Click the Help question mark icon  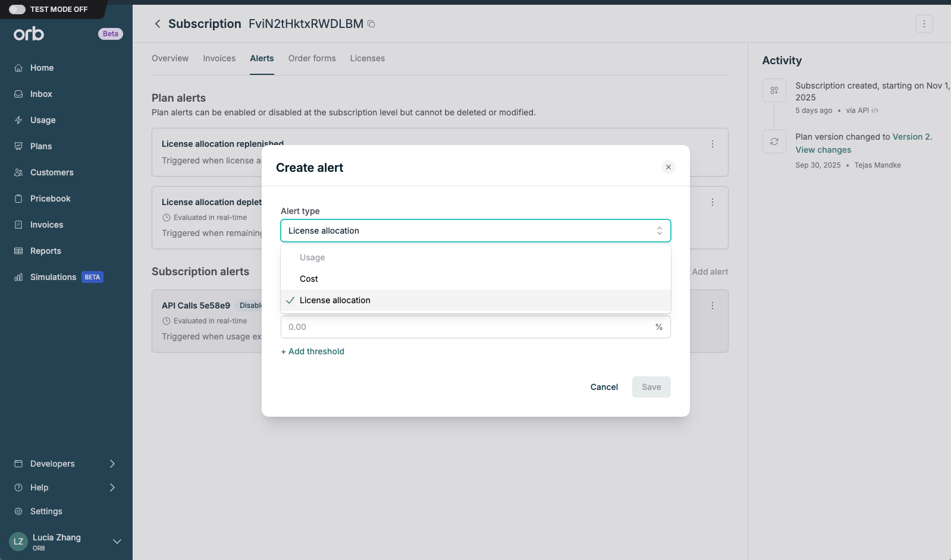(18, 487)
